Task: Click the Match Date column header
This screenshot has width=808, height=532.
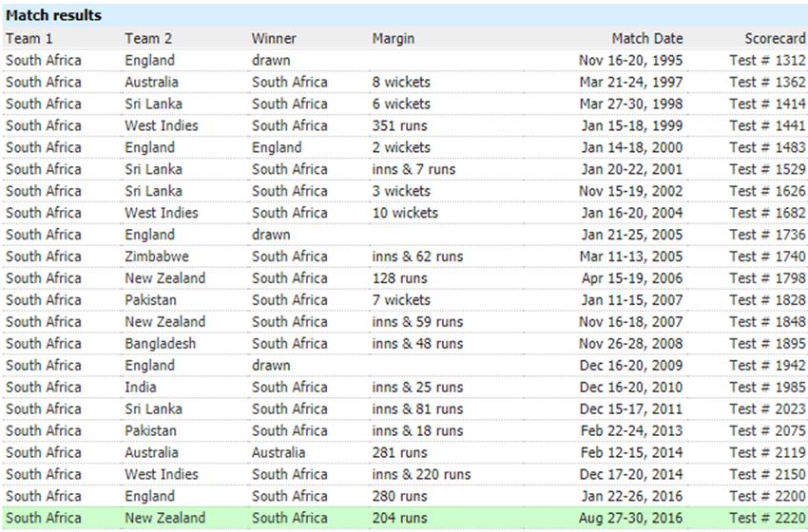Action: point(647,39)
